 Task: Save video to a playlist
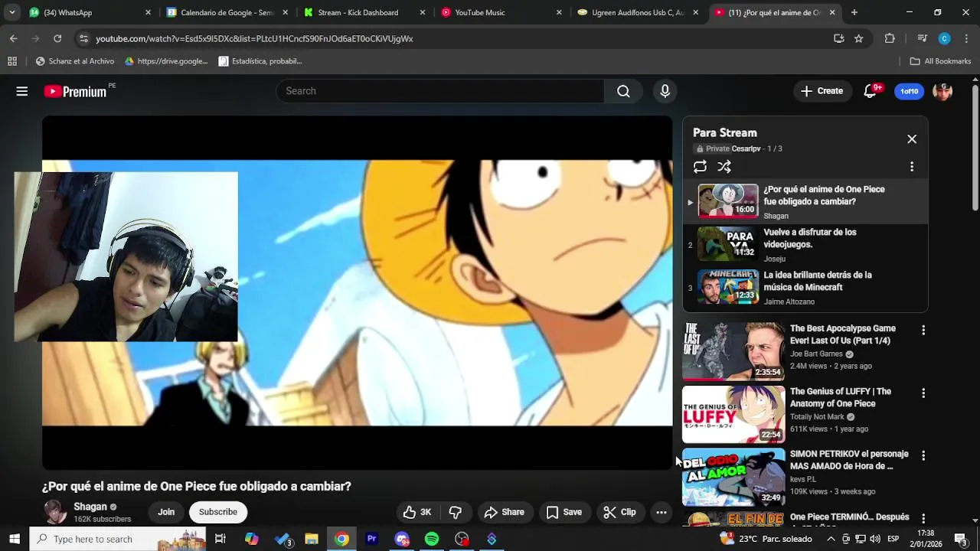[564, 512]
